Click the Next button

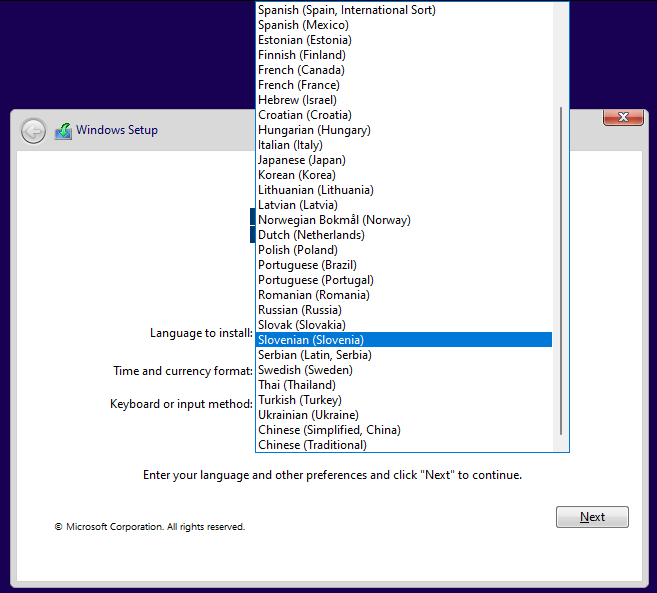(592, 517)
